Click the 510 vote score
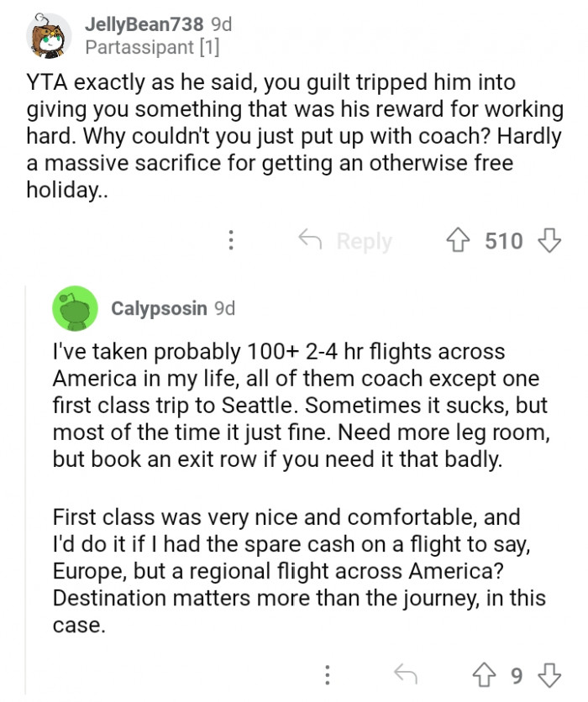 [504, 242]
